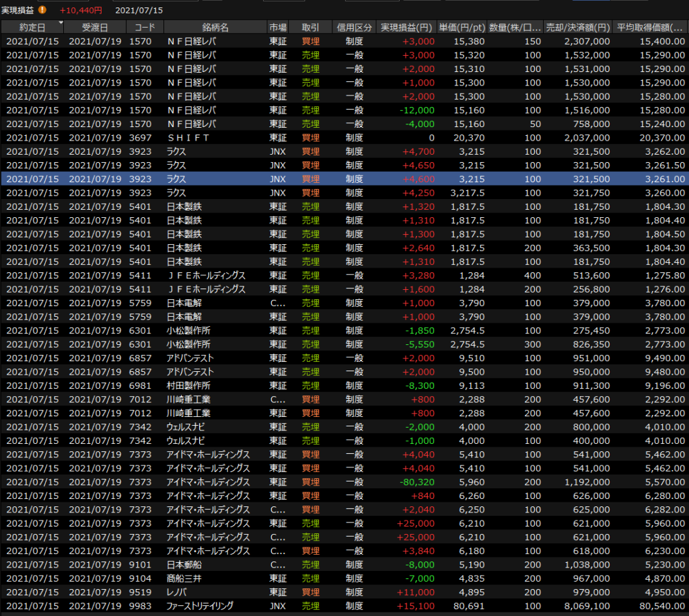Sort by the 取引 column header
This screenshot has height=616, width=689.
click(310, 28)
